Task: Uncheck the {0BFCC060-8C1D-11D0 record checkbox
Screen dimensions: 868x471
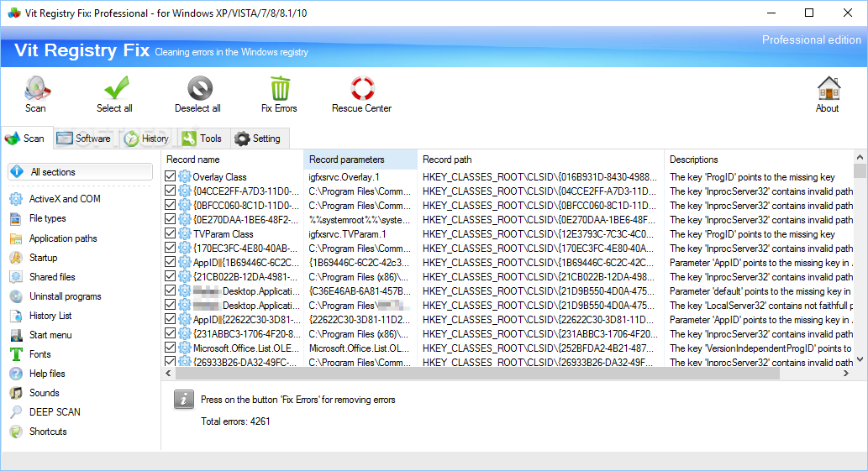Action: 170,206
